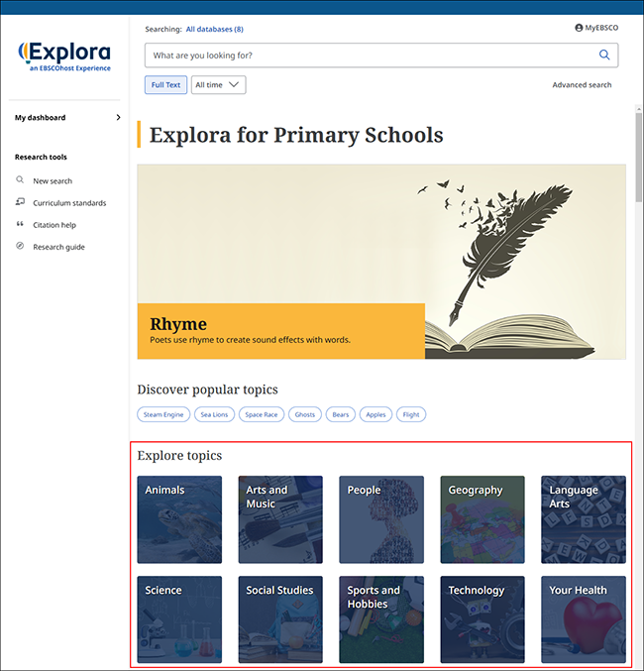This screenshot has width=644, height=671.
Task: Select Curriculum standards in research tools
Action: 69,203
